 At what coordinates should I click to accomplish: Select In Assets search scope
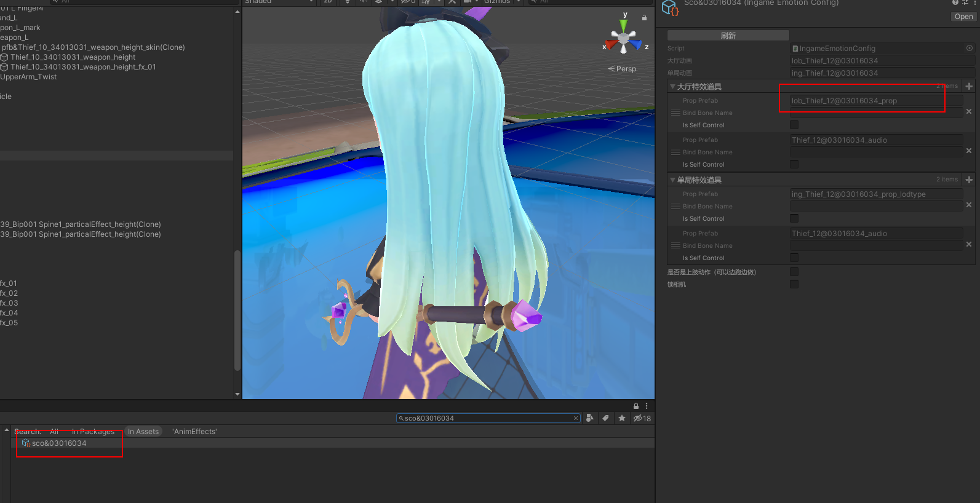[143, 432]
